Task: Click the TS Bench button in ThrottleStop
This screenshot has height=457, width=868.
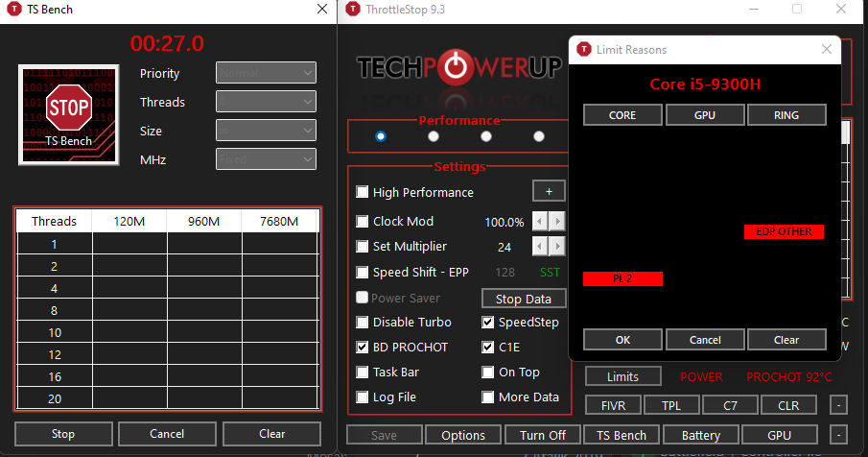Action: [x=622, y=435]
